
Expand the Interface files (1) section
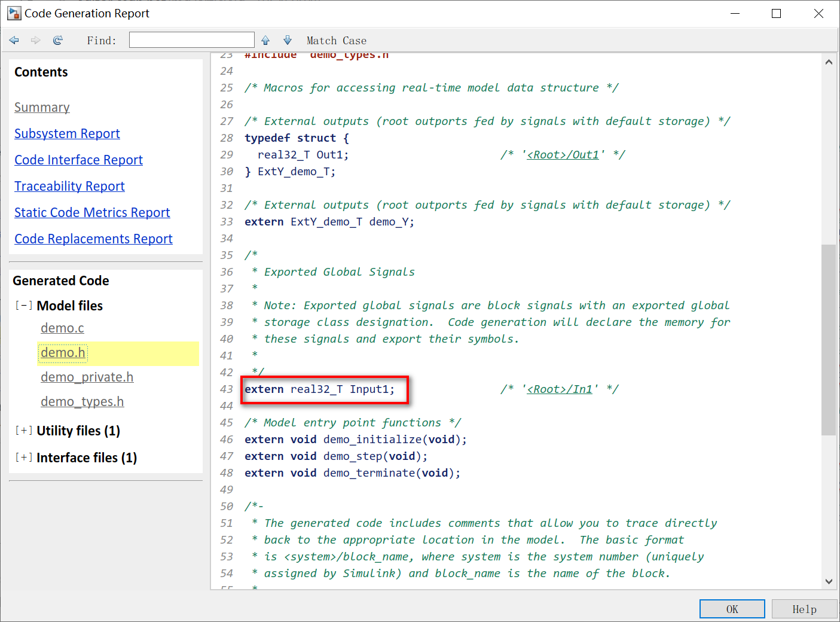click(x=24, y=458)
